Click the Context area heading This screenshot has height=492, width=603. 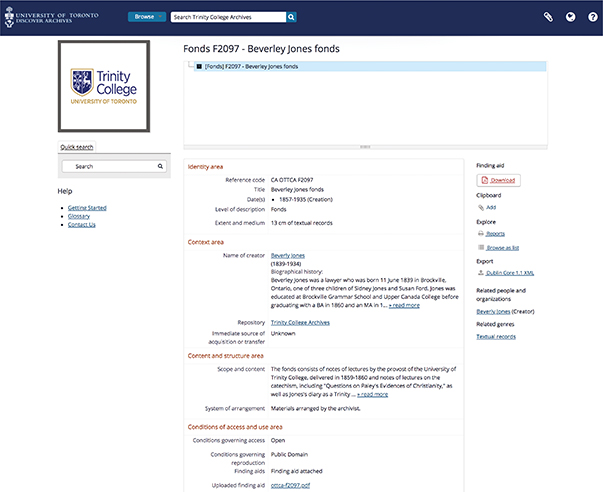pyautogui.click(x=206, y=242)
